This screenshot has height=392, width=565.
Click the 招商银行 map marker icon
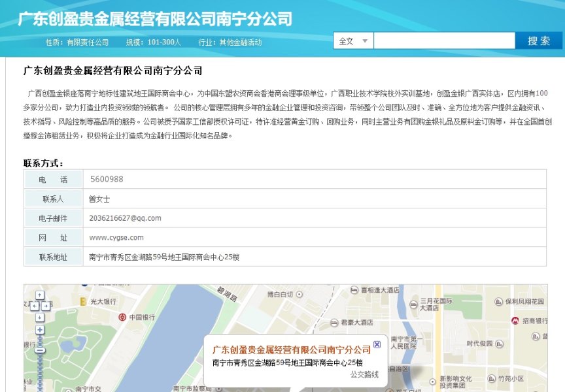(515, 321)
